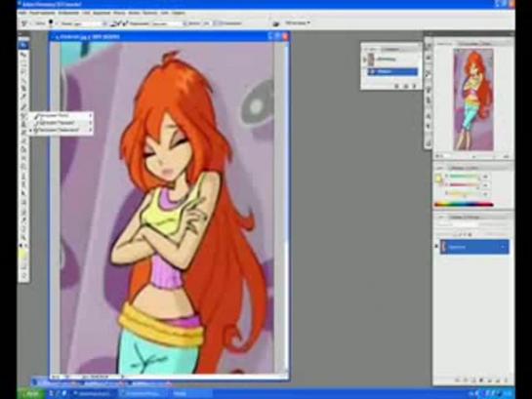Click the Navigator zoom slider
This screenshot has height=399, width=532.
click(x=473, y=156)
